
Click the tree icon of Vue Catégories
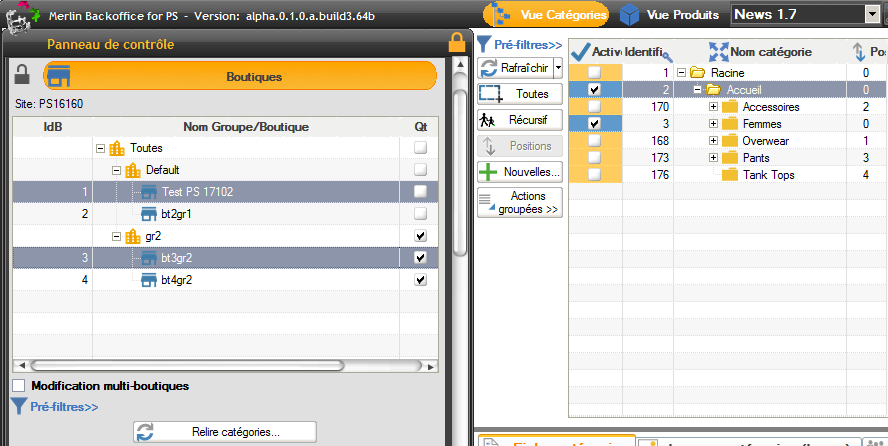pyautogui.click(x=501, y=15)
